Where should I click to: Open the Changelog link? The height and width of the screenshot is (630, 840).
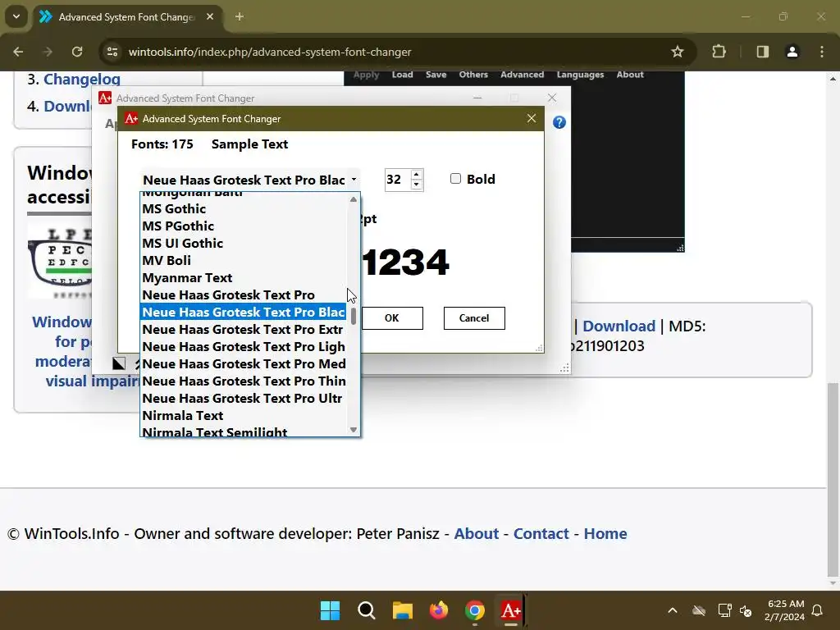pos(82,80)
